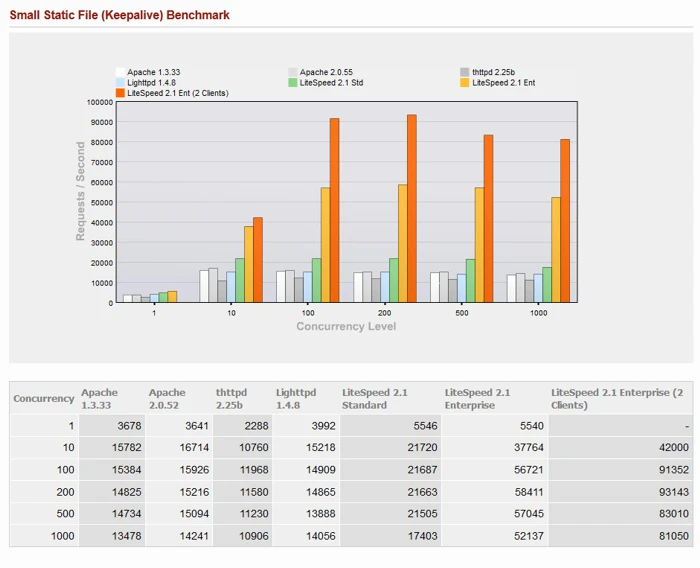Select the 'thttpd 2.25b' table column header
The width and height of the screenshot is (700, 568).
pos(231,399)
